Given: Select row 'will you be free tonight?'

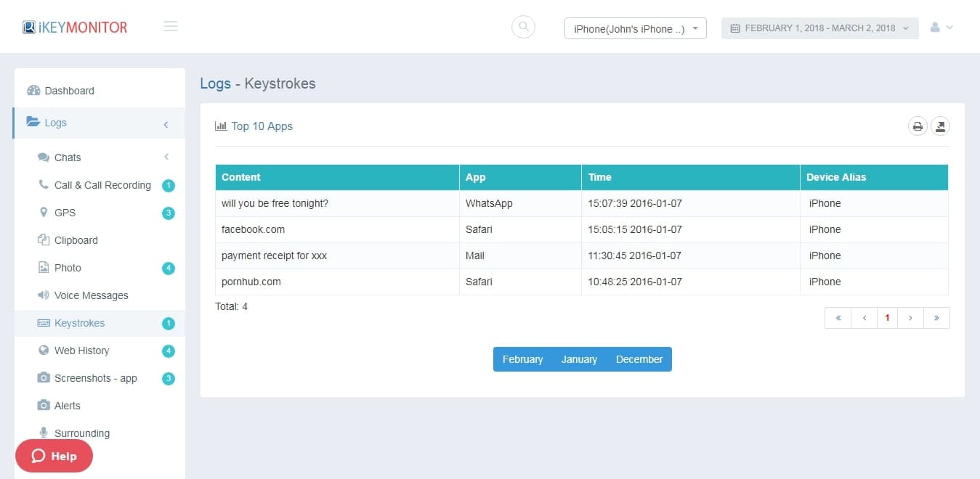Looking at the screenshot, I should [582, 203].
